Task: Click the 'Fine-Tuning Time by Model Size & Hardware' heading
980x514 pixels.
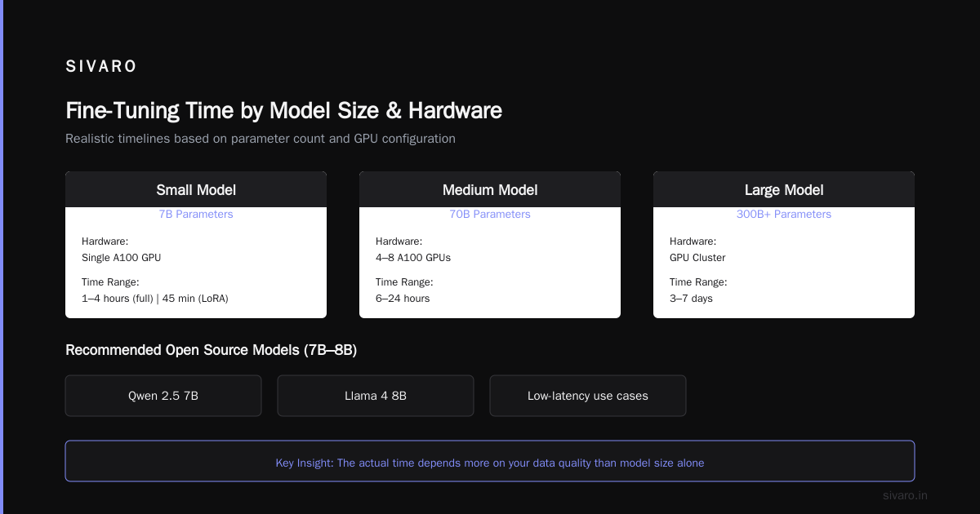Action: tap(283, 110)
